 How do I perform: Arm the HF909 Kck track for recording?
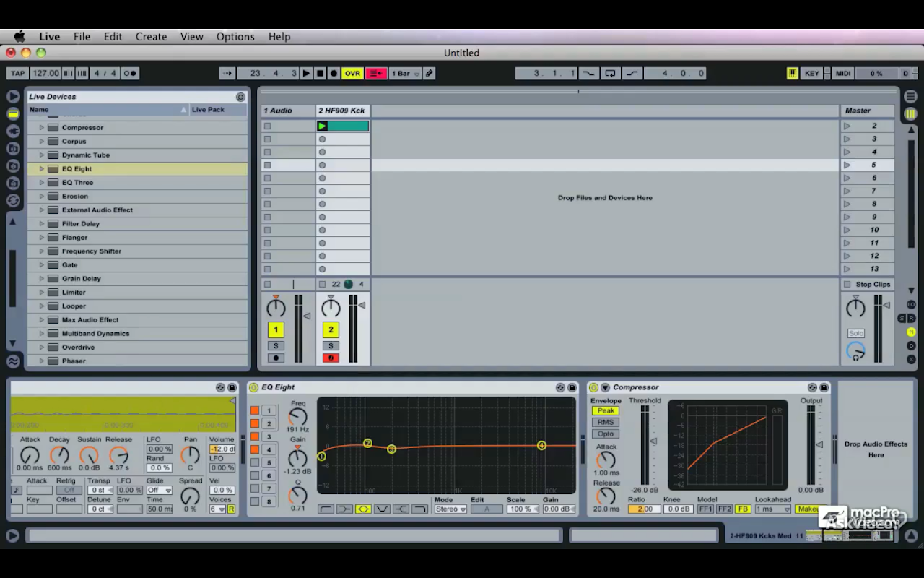331,358
